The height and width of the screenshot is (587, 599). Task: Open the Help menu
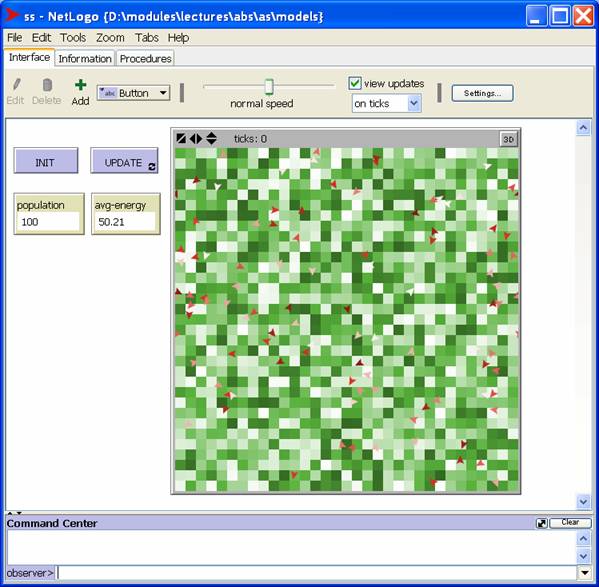(178, 37)
